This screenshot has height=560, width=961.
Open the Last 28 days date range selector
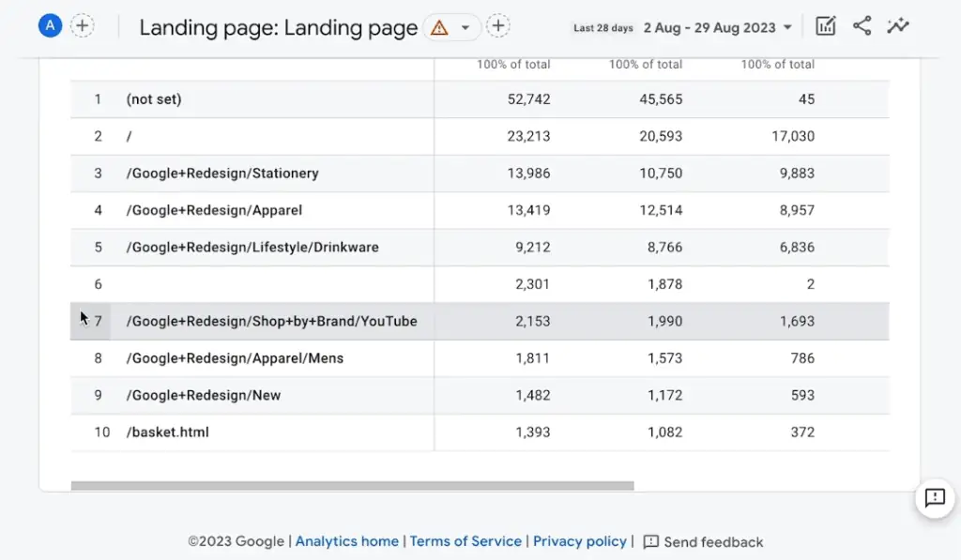coord(602,28)
